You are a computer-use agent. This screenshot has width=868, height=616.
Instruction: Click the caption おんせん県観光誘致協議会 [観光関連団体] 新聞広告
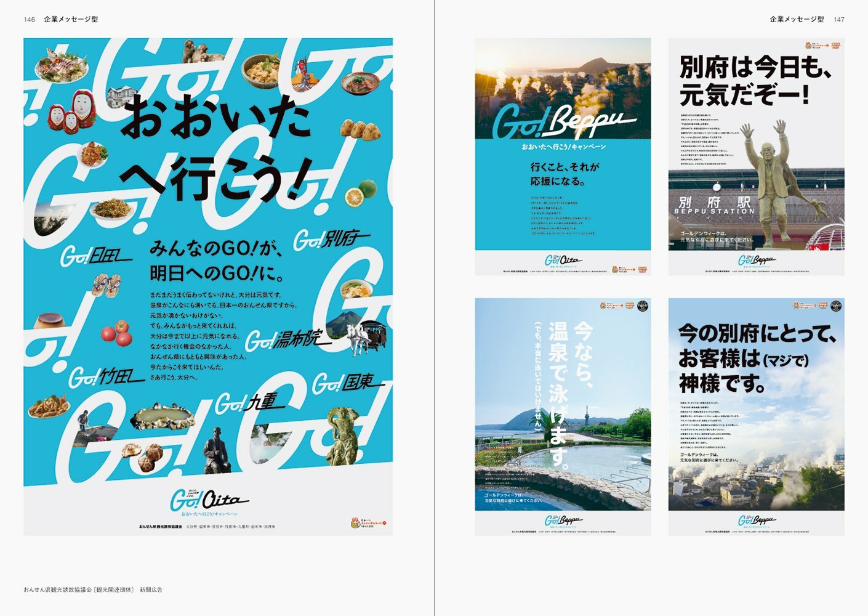pos(93,590)
